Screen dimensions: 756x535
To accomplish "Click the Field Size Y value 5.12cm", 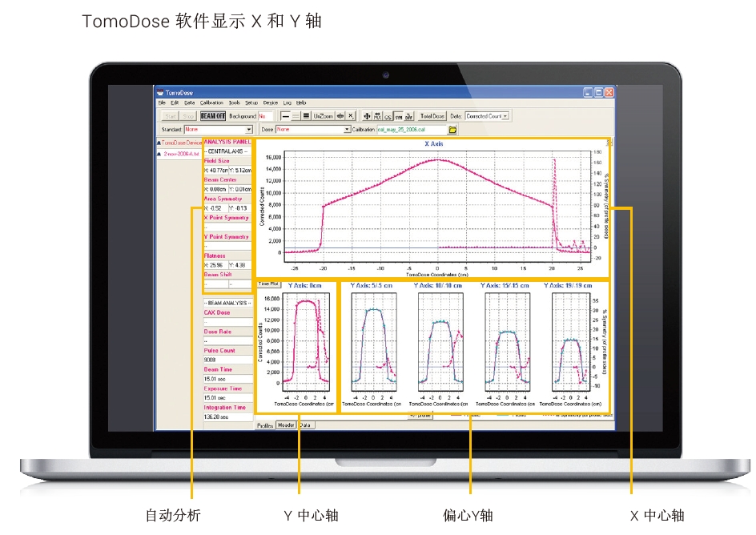I will click(240, 170).
